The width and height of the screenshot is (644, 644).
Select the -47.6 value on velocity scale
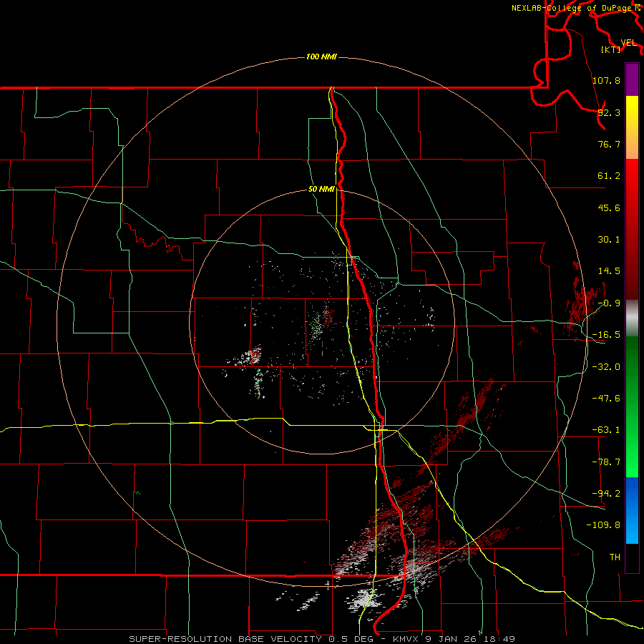(x=606, y=399)
